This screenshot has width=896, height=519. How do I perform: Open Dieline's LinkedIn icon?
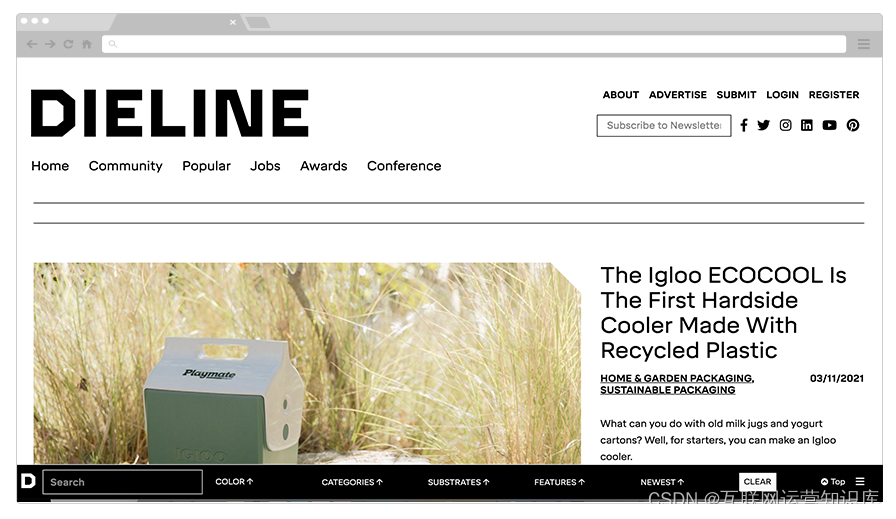click(x=806, y=125)
